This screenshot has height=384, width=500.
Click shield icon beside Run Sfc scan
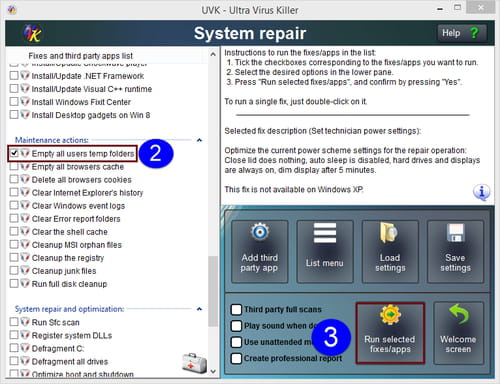coord(25,322)
